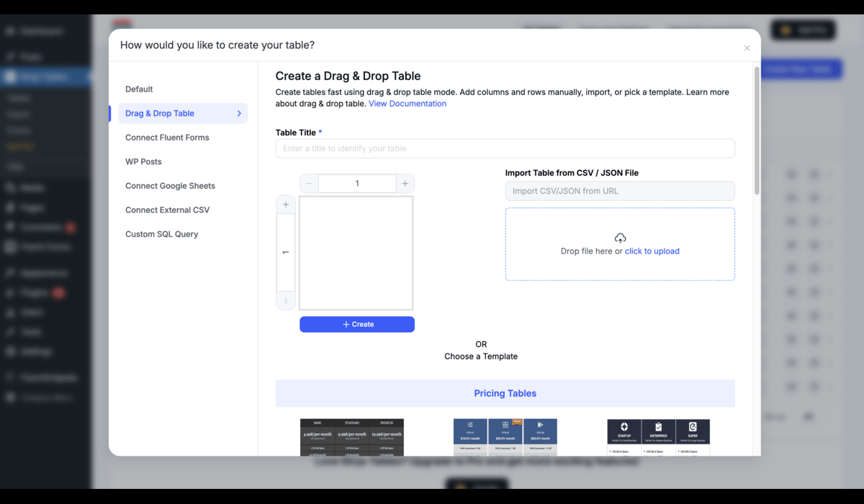Screen dimensions: 864x504
Task: Select Custom SQL Query option
Action: pos(161,234)
